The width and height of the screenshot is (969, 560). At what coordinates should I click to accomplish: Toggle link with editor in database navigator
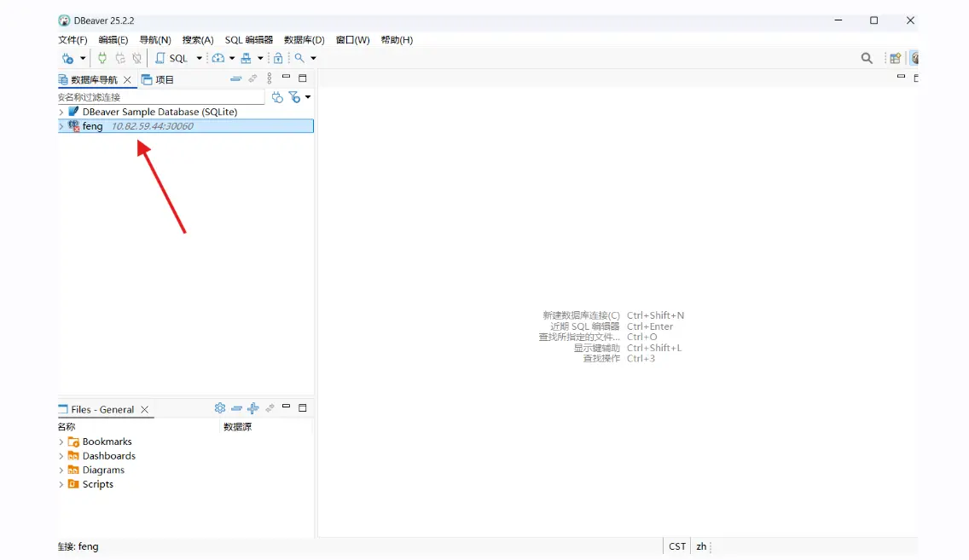click(x=252, y=78)
